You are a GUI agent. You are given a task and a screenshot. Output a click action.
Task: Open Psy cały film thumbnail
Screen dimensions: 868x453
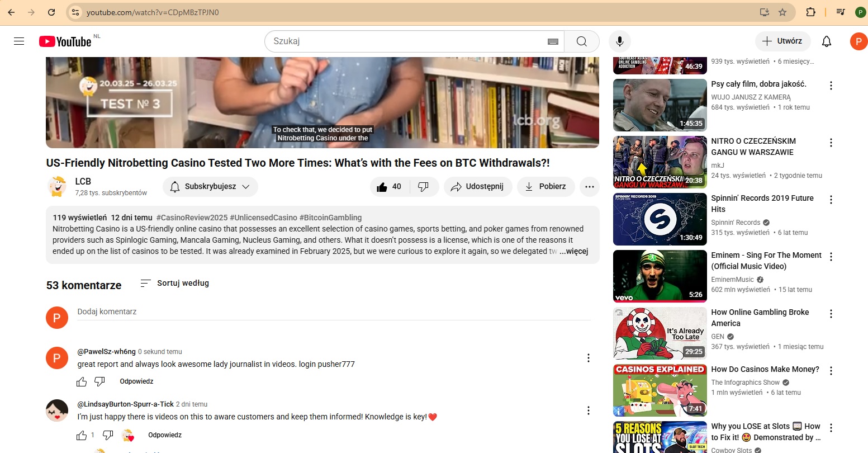tap(660, 105)
